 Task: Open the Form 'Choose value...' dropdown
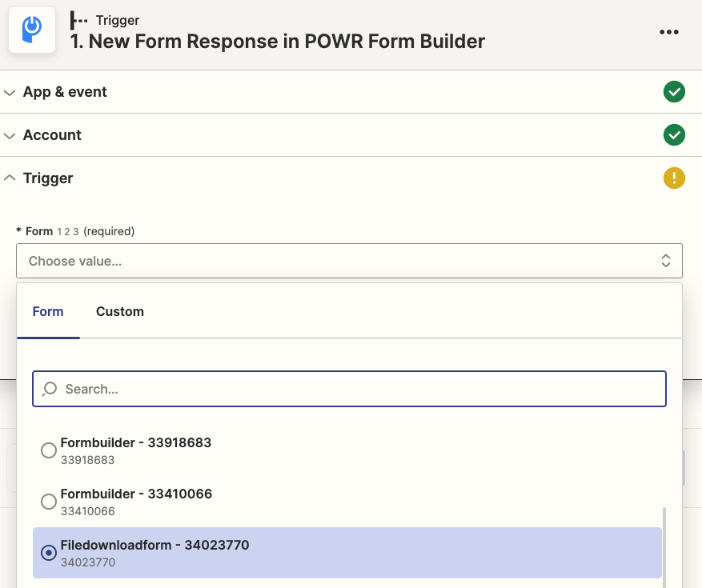pyautogui.click(x=349, y=261)
